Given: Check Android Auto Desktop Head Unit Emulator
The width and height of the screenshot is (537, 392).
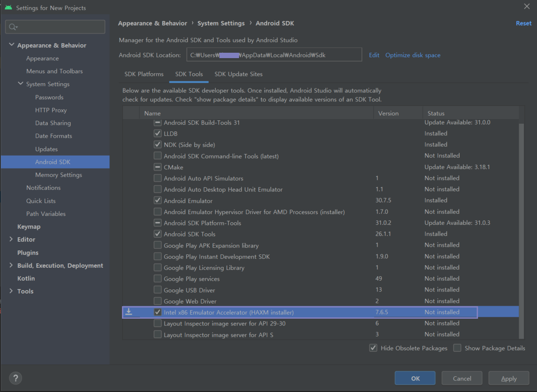Looking at the screenshot, I should [157, 189].
